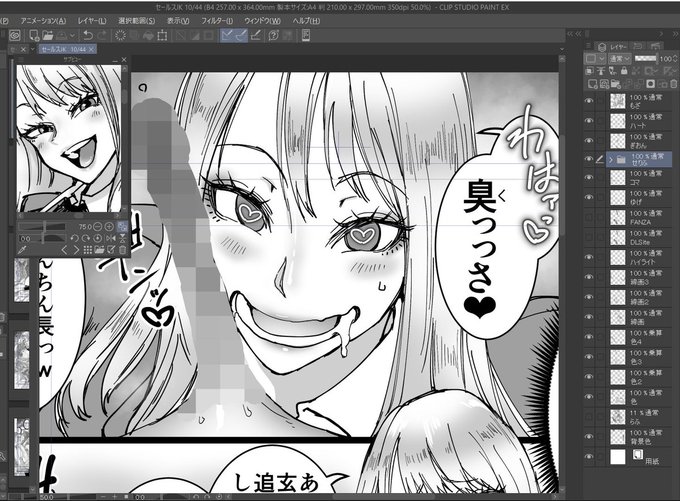Screen dimensions: 680x501
Task: Create a new layer folder in the Layer panel
Action: pos(616,84)
